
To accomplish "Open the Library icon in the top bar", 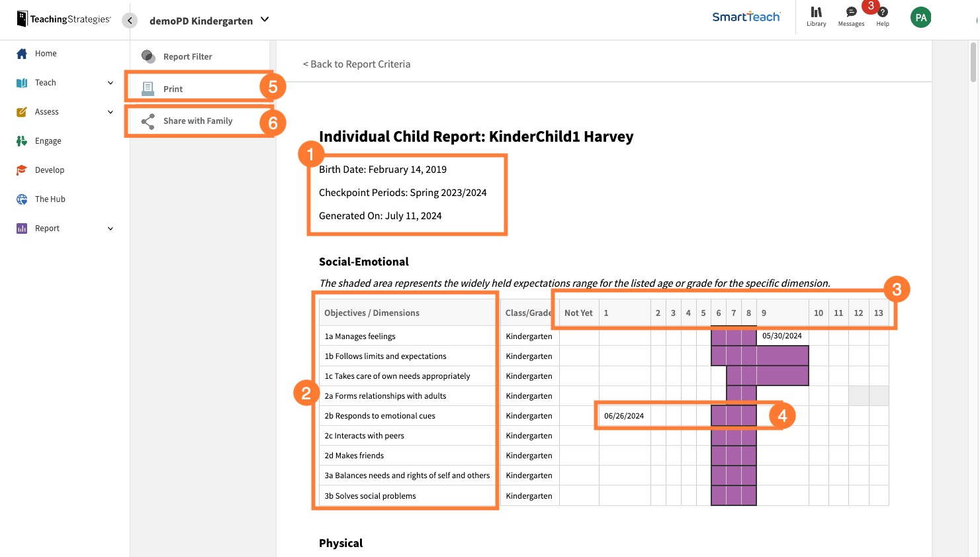I will [816, 15].
